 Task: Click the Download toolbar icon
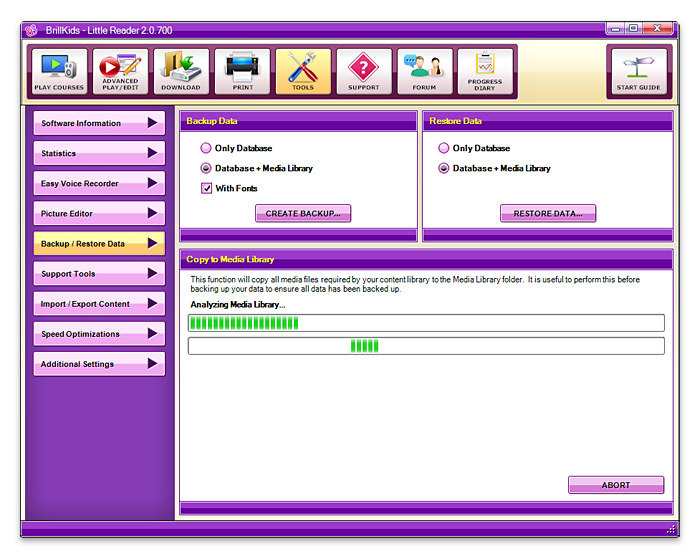click(x=181, y=71)
